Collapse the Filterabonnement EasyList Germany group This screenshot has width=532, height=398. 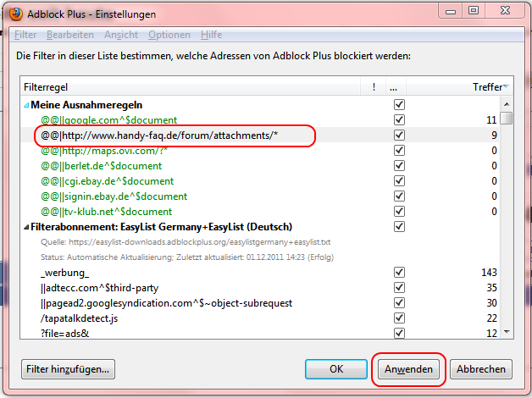pos(26,227)
